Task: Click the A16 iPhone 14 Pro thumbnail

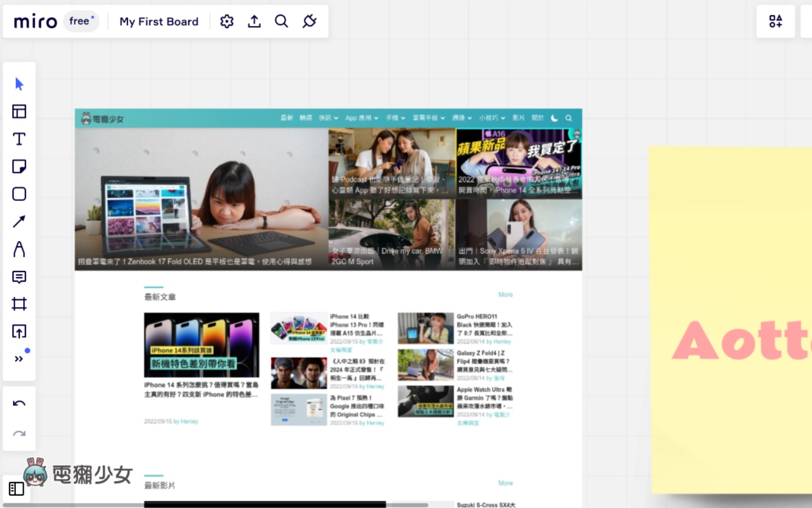Action: point(519,163)
